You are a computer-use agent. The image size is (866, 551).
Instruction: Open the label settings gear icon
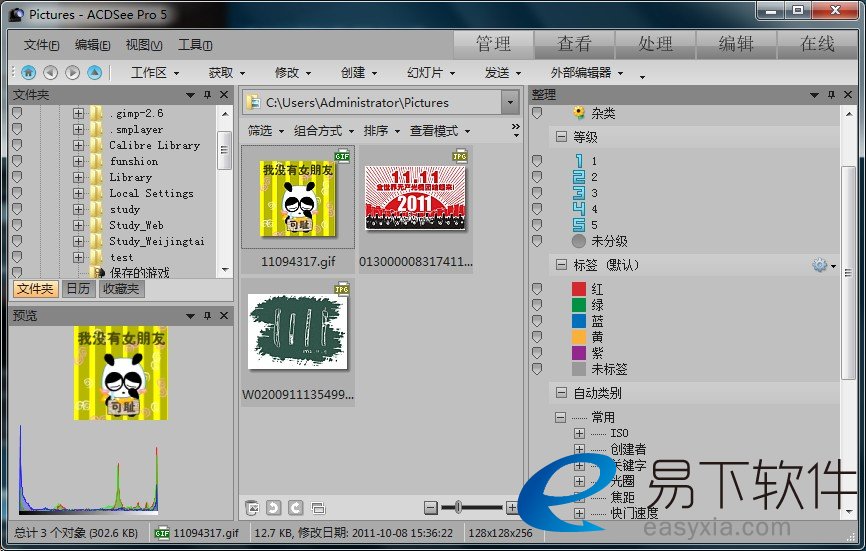(821, 265)
